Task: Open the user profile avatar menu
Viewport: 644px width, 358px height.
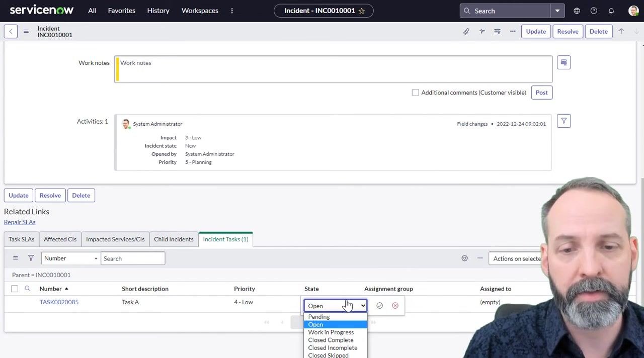Action: [x=633, y=11]
